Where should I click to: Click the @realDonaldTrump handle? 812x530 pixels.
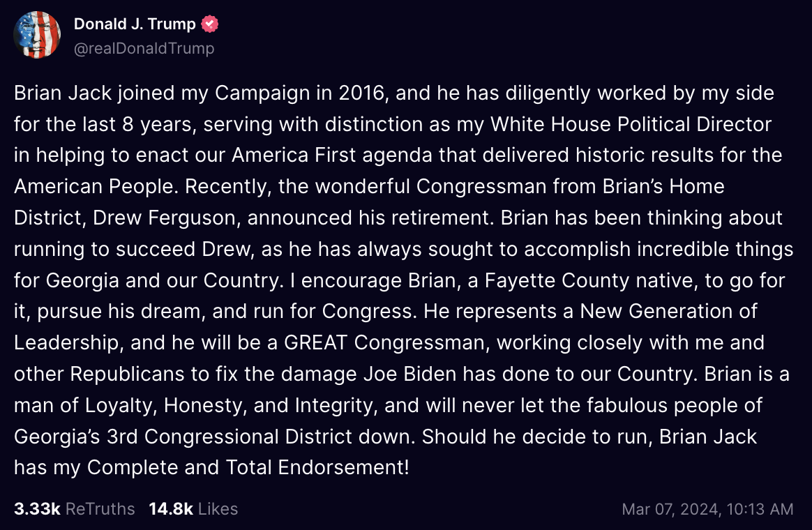pyautogui.click(x=145, y=48)
